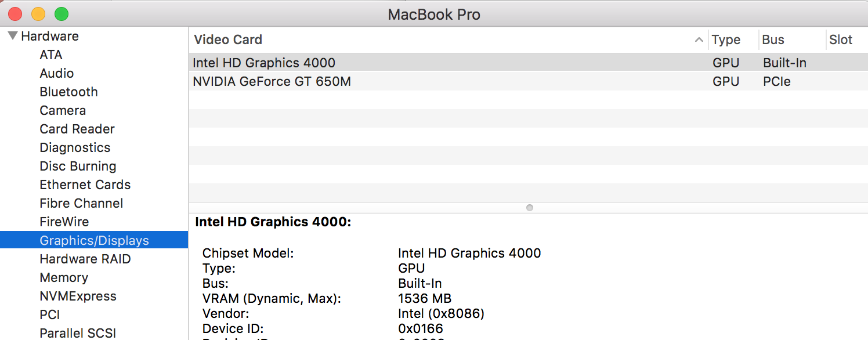
Task: Click the PCIe bus cell
Action: coord(777,81)
